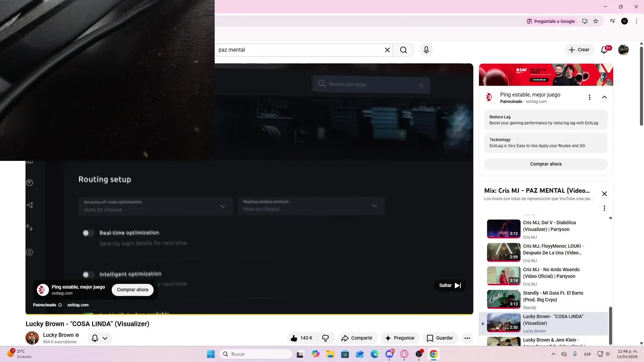Dislike the video with thumbs down

coord(326,338)
